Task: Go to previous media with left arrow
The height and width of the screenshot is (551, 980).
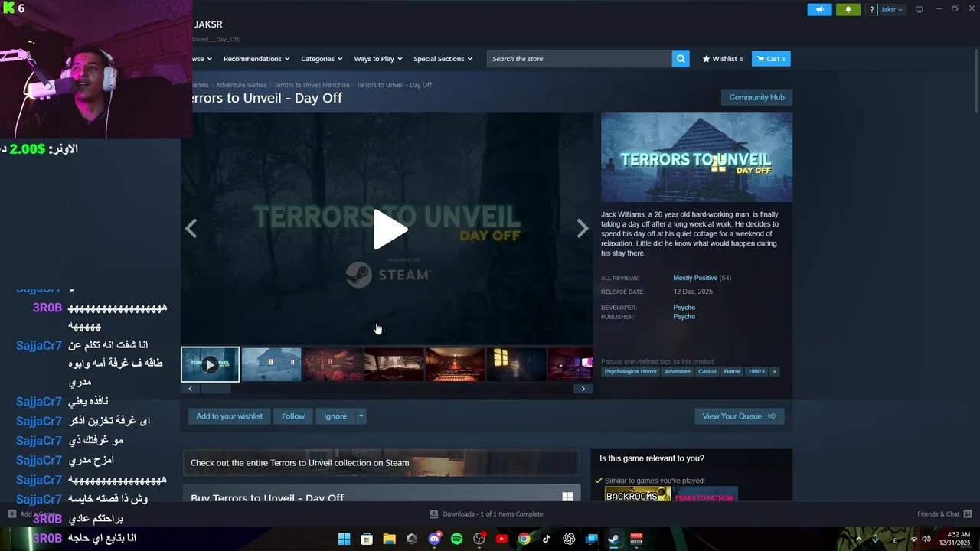Action: coord(191,228)
